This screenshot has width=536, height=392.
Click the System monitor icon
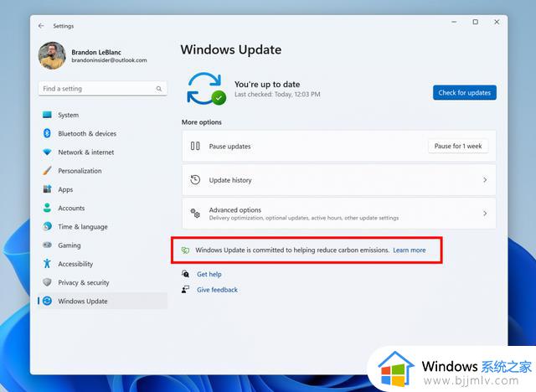click(x=47, y=115)
